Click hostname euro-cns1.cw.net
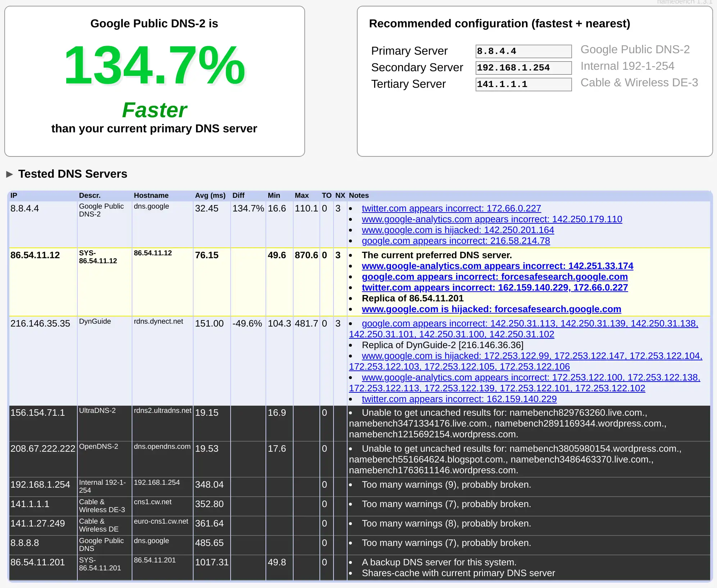This screenshot has width=717, height=588. 161,521
